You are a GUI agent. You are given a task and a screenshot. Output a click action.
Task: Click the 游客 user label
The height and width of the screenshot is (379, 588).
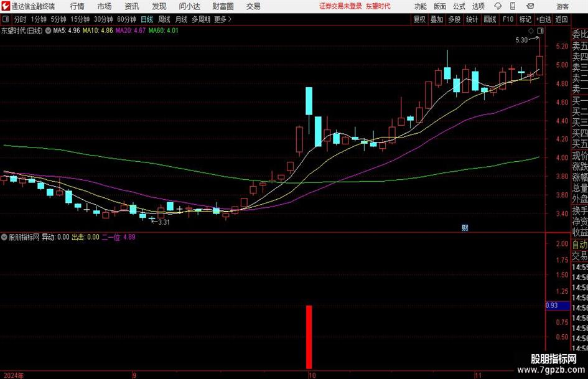(x=562, y=6)
